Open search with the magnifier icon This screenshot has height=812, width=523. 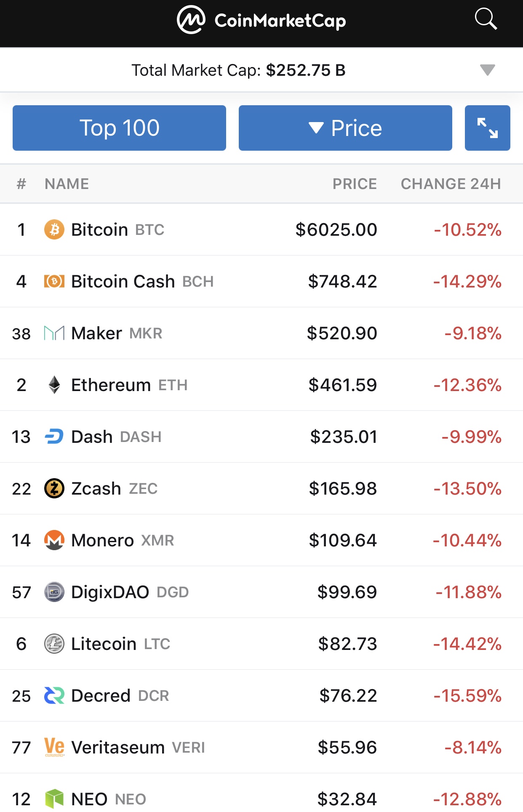(x=486, y=19)
